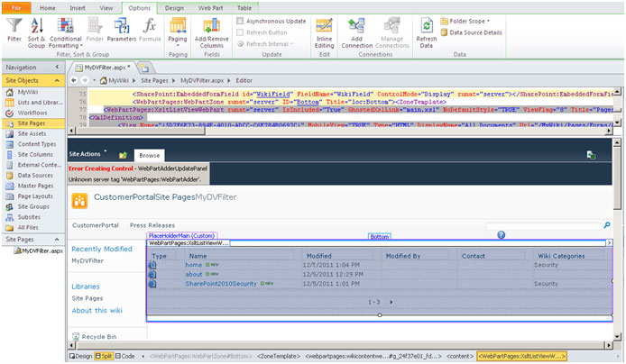The height and width of the screenshot is (364, 626).
Task: Open Site Actions dropdown menu
Action: 87,154
